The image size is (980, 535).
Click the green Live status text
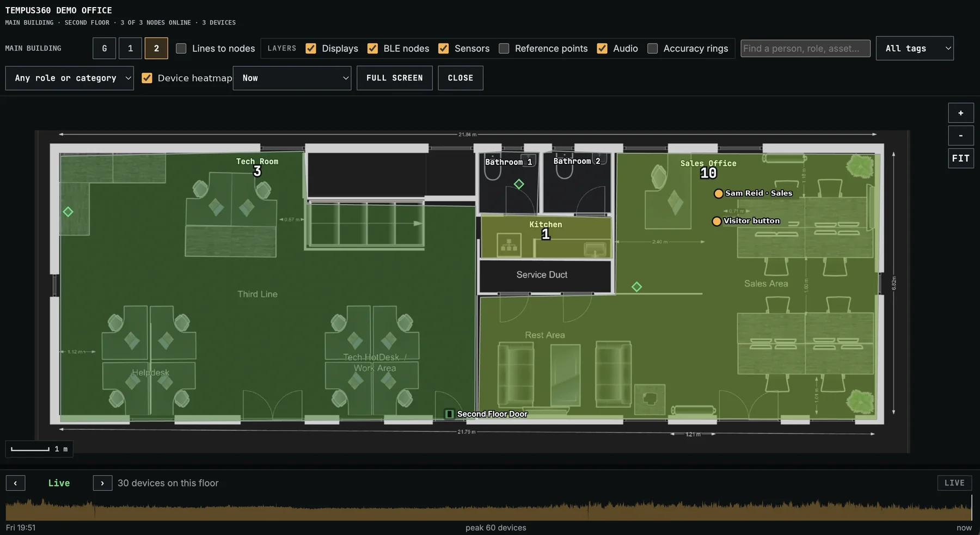[x=59, y=483]
